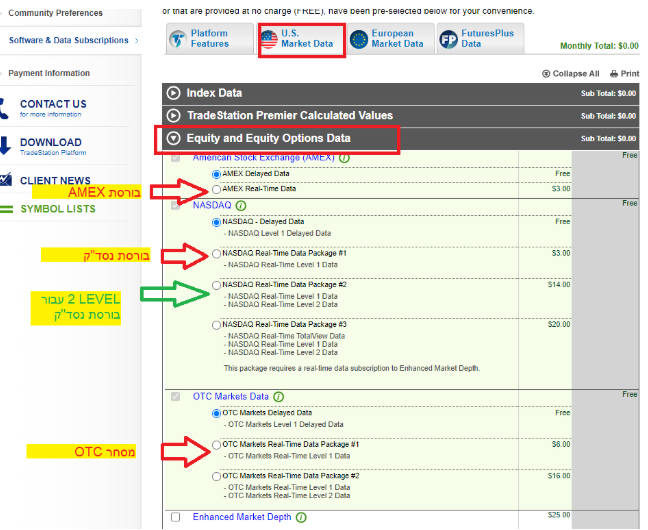Select AMEX Real-Time Data radio button

coord(216,189)
